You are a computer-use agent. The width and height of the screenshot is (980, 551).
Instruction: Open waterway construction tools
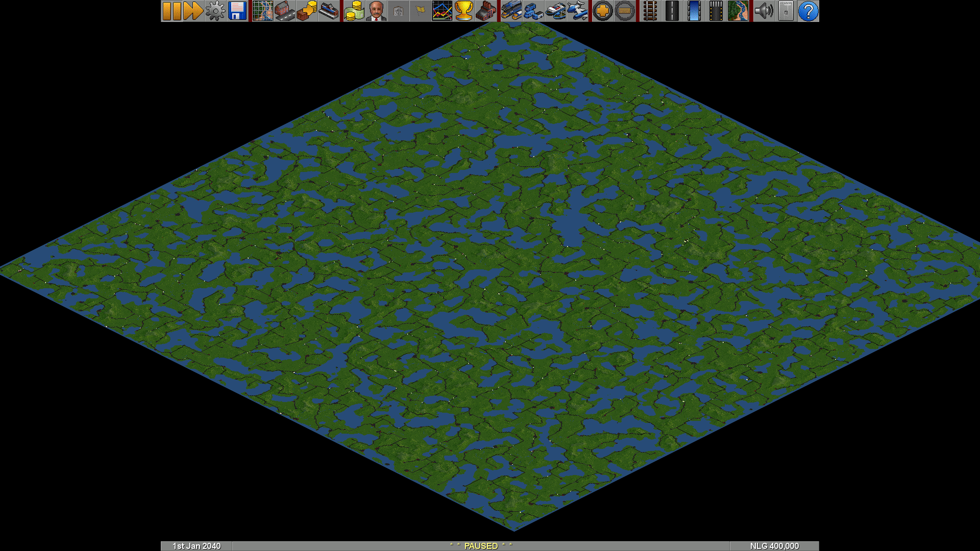[x=694, y=11]
